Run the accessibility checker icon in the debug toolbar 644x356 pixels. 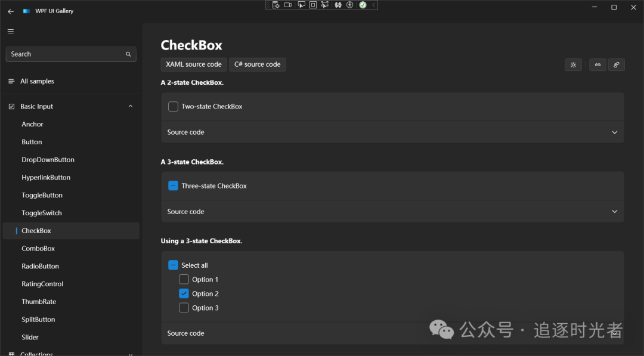click(350, 5)
